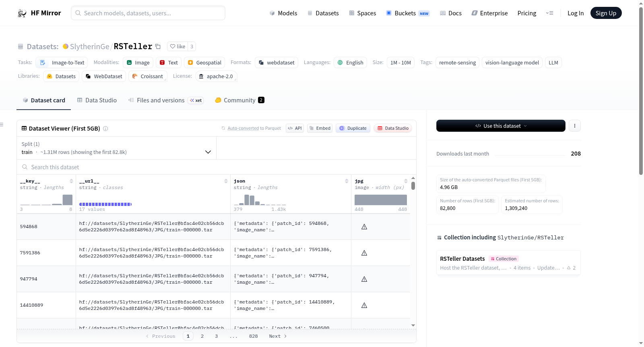Click the __key__ lengths histogram
The image size is (644, 347).
point(46,200)
